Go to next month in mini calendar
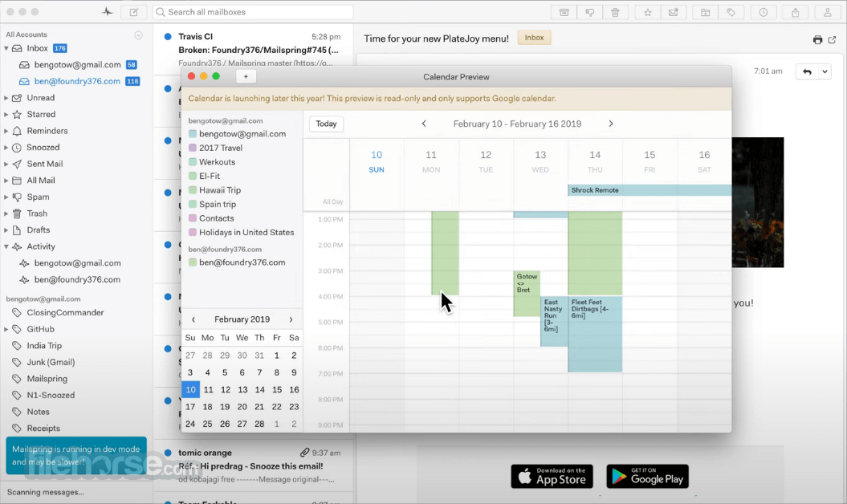The height and width of the screenshot is (504, 847). coord(291,319)
